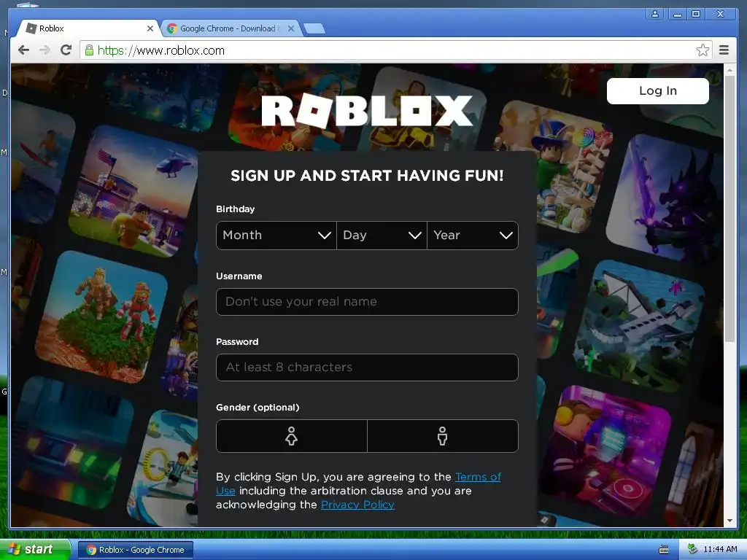Switch to Google Chrome Download tab
The width and height of the screenshot is (747, 560).
point(231,28)
